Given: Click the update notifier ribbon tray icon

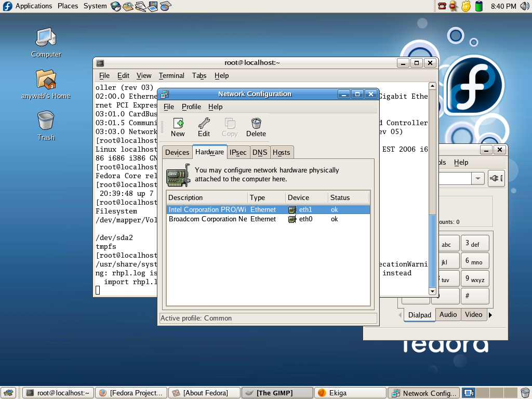Looking at the screenshot, I should (x=453, y=6).
